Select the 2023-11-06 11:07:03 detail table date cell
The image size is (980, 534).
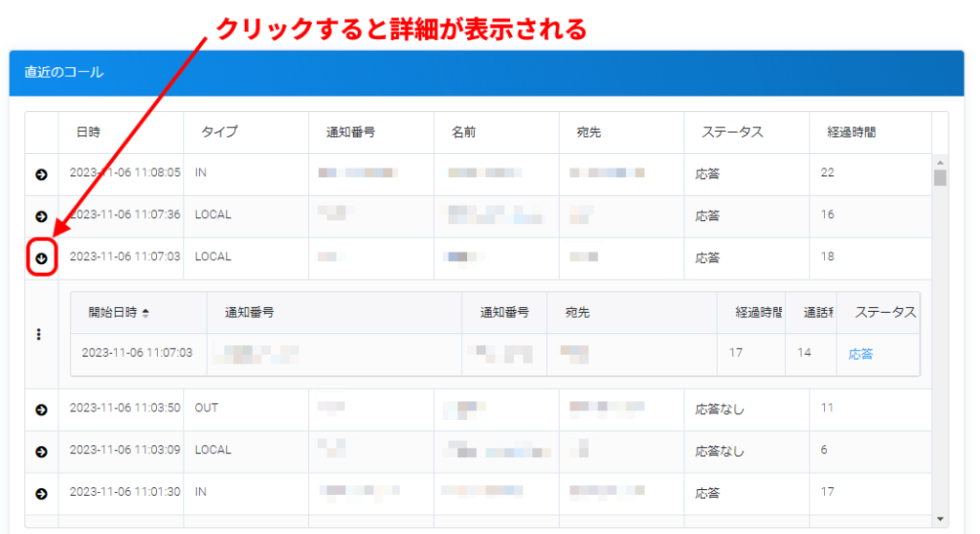coord(137,353)
